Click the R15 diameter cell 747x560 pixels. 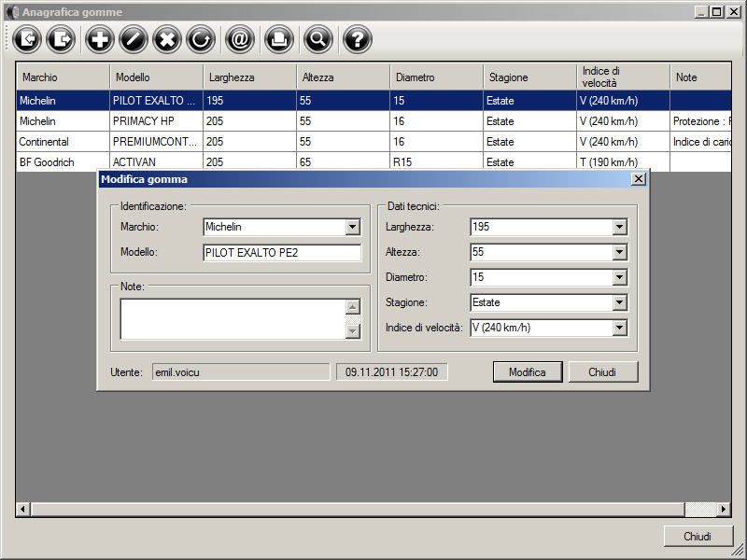(436, 161)
